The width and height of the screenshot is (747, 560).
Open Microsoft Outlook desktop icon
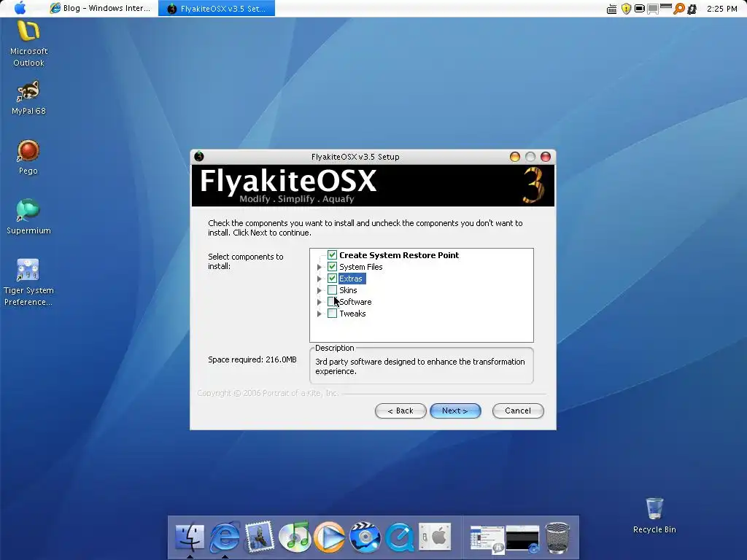click(28, 44)
